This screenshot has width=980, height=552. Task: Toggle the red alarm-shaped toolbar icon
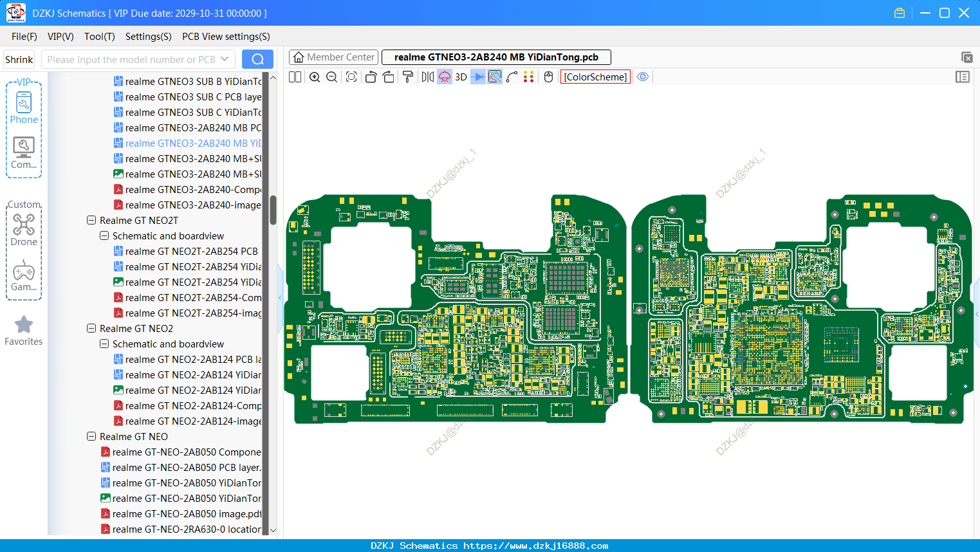pyautogui.click(x=445, y=77)
